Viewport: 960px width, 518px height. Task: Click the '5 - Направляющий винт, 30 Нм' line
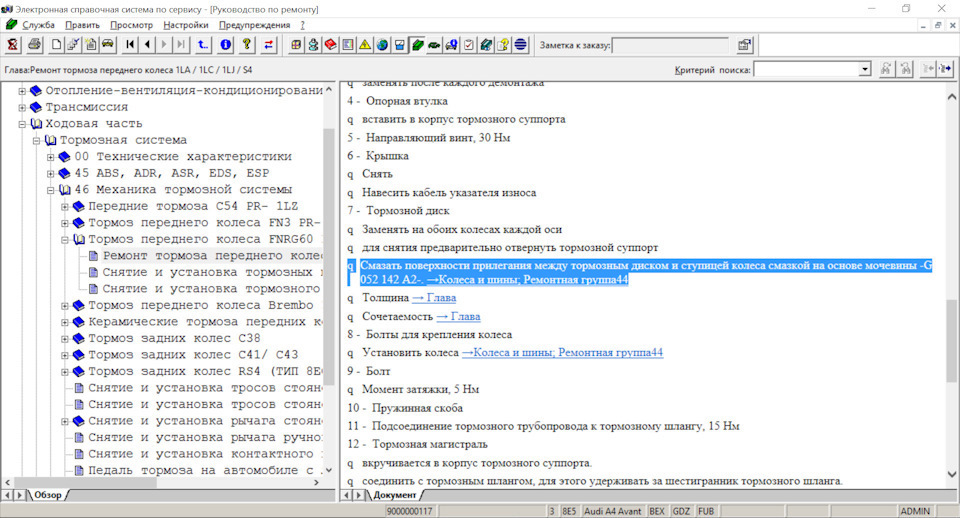click(429, 138)
